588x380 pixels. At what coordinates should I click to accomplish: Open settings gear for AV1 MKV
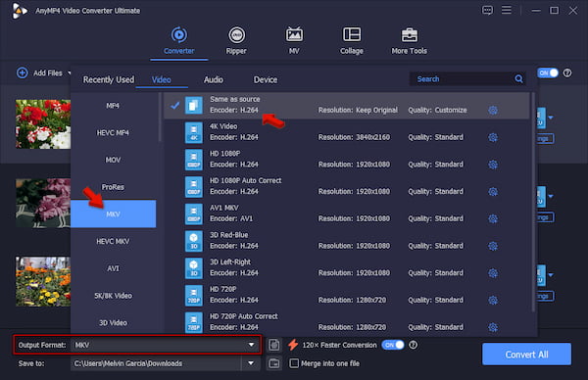(x=493, y=218)
